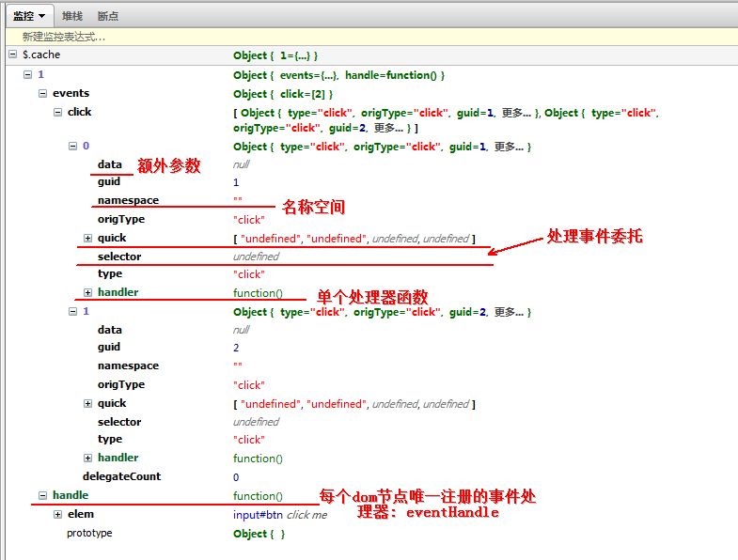
Task: Click the input#btn element link
Action: pos(259,515)
